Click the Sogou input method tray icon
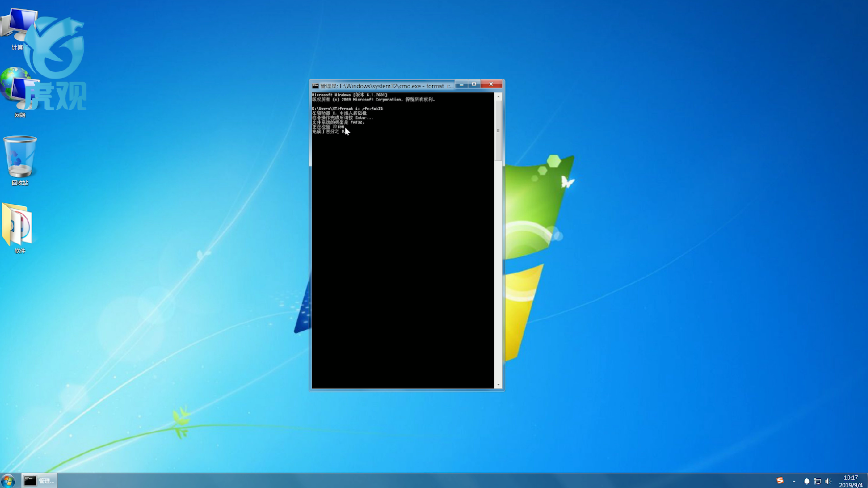This screenshot has height=488, width=868. click(780, 480)
